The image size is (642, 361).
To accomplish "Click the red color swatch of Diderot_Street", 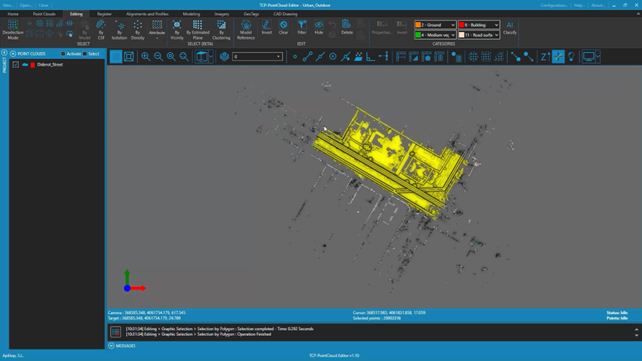I will pos(33,65).
